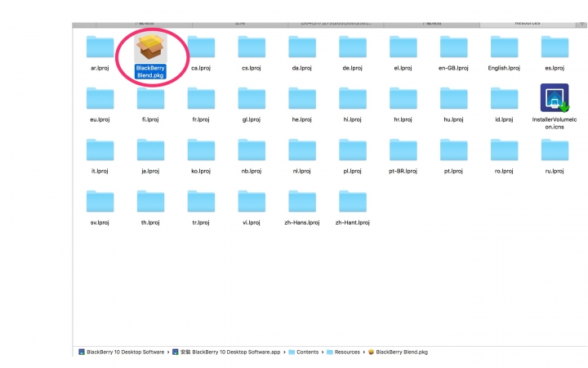
Task: Select the hu.lproj folder
Action: point(453,98)
